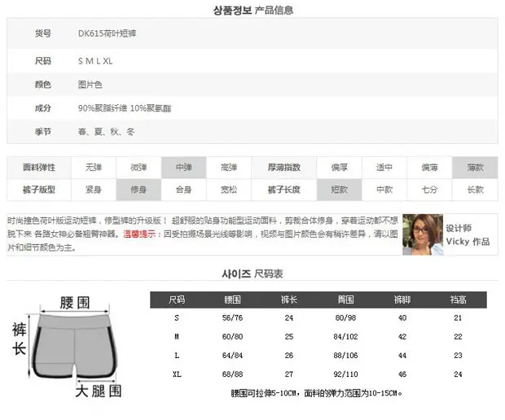
Task: Choose the 短款 length option
Action: (339, 190)
